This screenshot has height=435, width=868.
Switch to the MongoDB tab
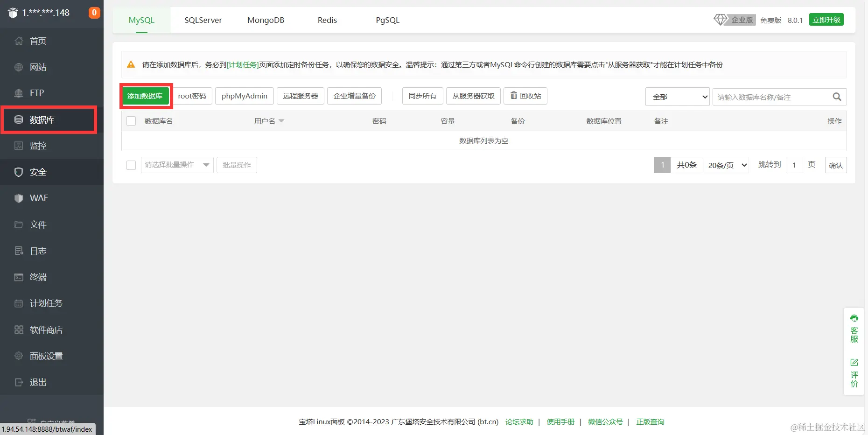pyautogui.click(x=266, y=20)
